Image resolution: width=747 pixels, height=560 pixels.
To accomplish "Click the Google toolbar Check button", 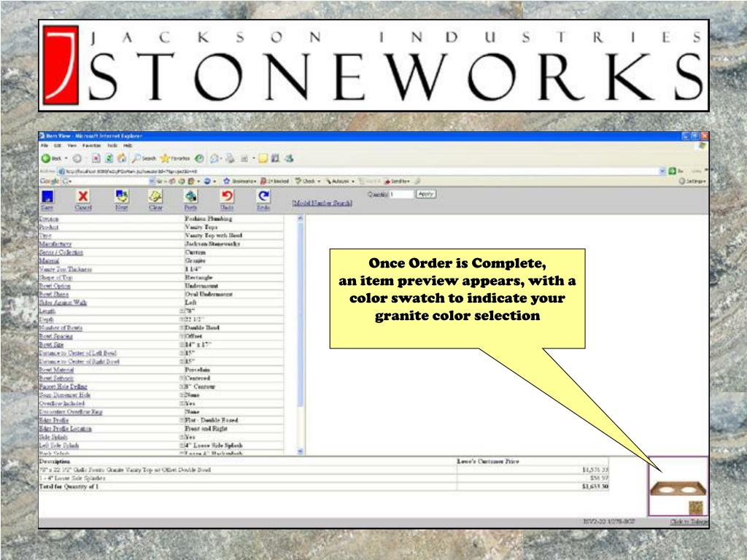I will [307, 181].
